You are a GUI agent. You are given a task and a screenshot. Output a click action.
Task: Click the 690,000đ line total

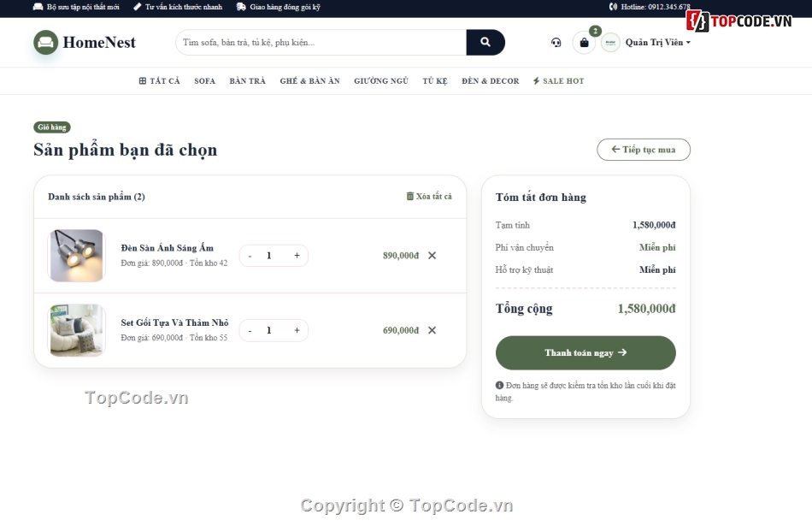[401, 330]
